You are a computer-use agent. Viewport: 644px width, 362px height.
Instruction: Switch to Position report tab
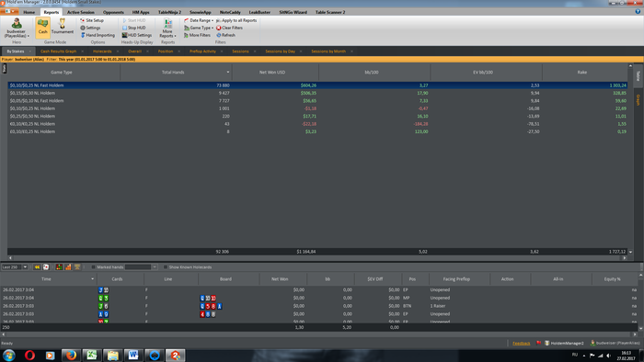tap(166, 51)
